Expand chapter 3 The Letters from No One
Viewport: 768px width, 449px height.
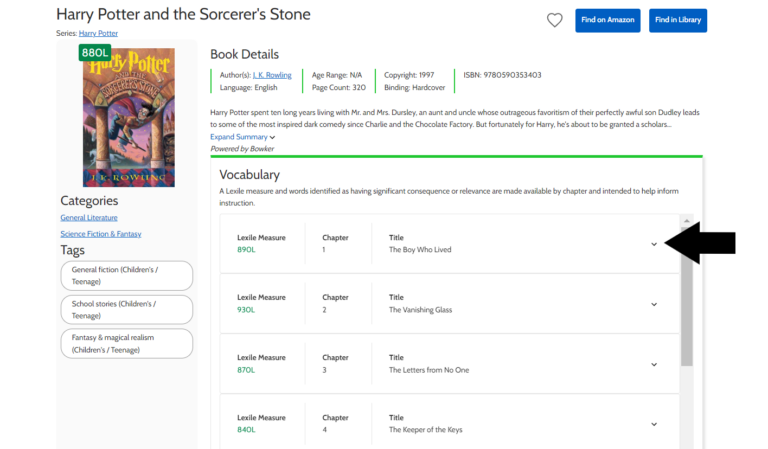pyautogui.click(x=654, y=365)
